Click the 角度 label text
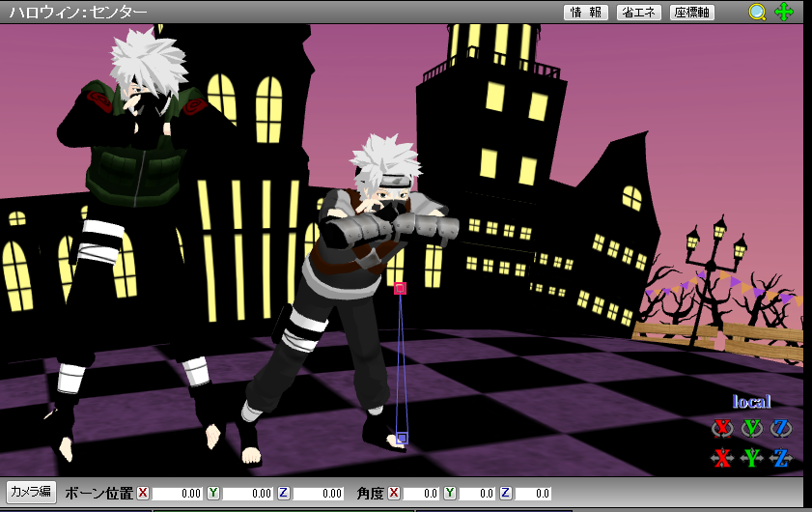 (371, 494)
